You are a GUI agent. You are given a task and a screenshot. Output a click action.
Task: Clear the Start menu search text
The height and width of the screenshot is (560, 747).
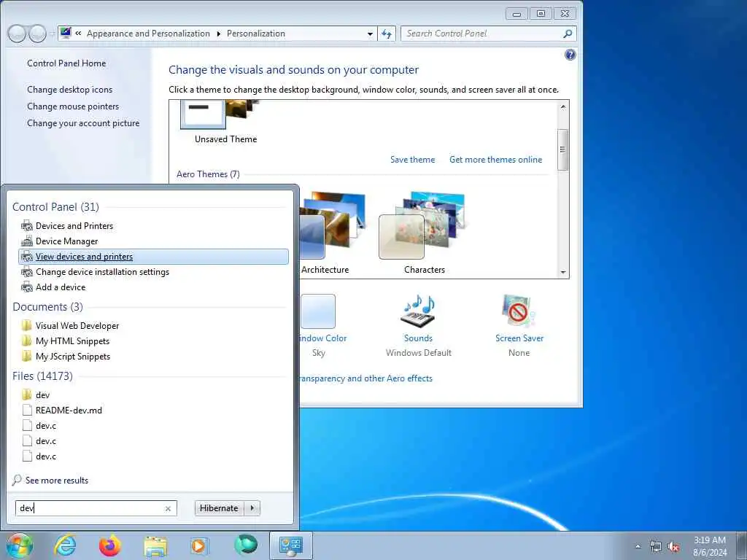tap(168, 508)
